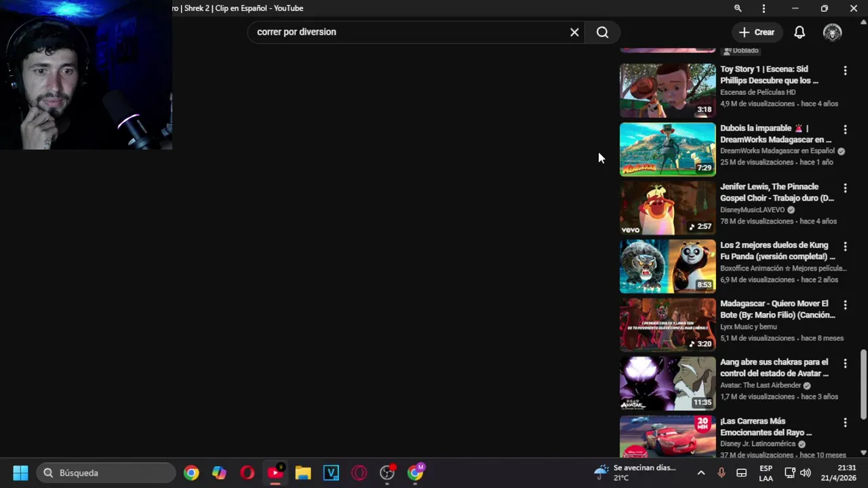Image resolution: width=868 pixels, height=488 pixels.
Task: Click title '¡Las Carreras Más Emocionantes del Rayo'
Action: (x=766, y=427)
